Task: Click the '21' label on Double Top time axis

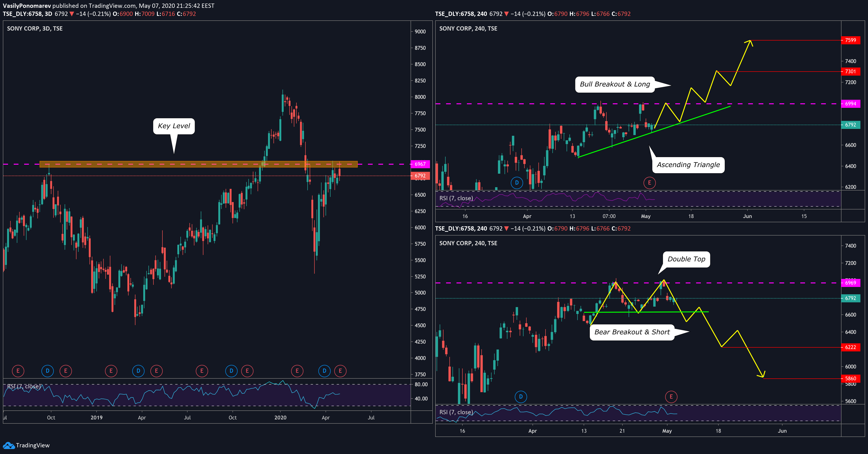Action: coord(622,431)
